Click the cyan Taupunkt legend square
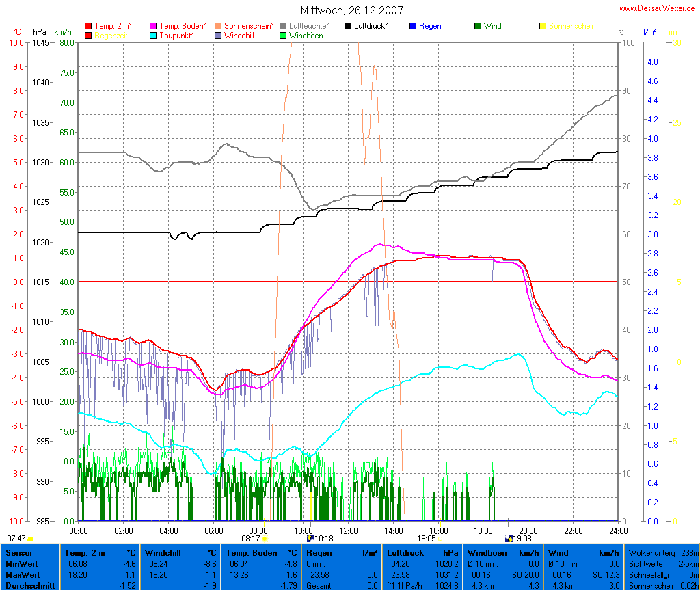Screen dimensions: 700x590 tap(153, 36)
